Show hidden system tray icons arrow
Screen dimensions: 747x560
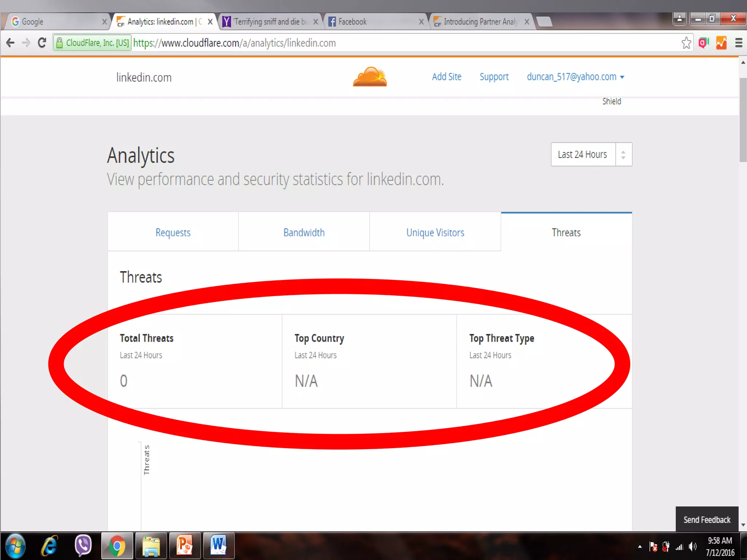640,547
